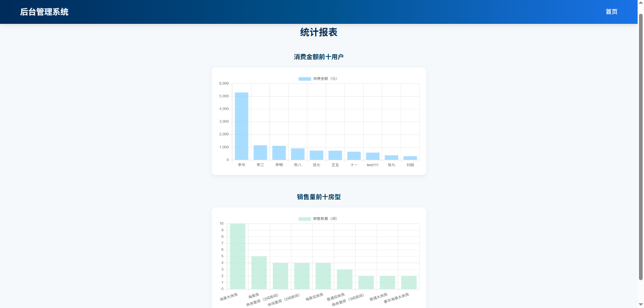The width and height of the screenshot is (644, 308).
Task: Open the 首页 navigation item
Action: tap(611, 12)
